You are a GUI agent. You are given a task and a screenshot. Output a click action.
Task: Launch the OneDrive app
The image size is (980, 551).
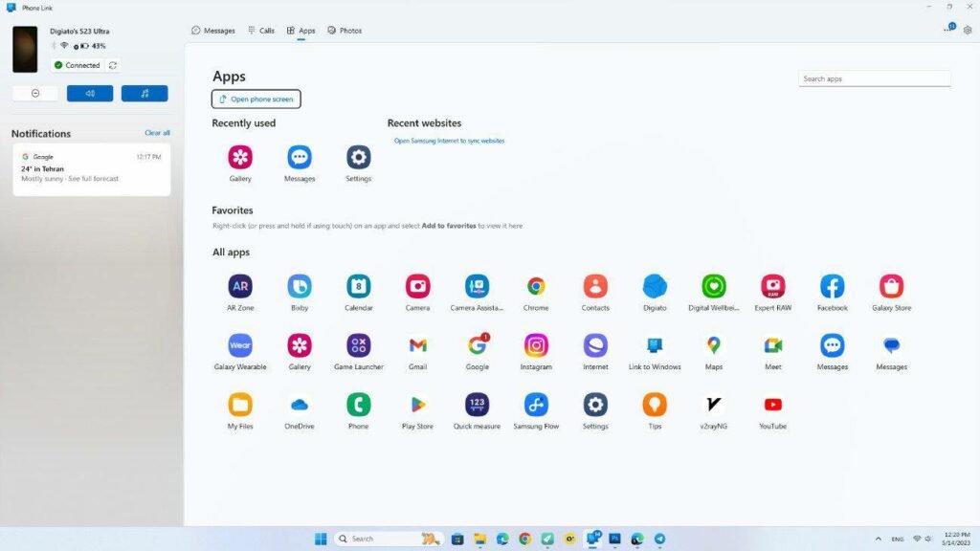point(300,405)
